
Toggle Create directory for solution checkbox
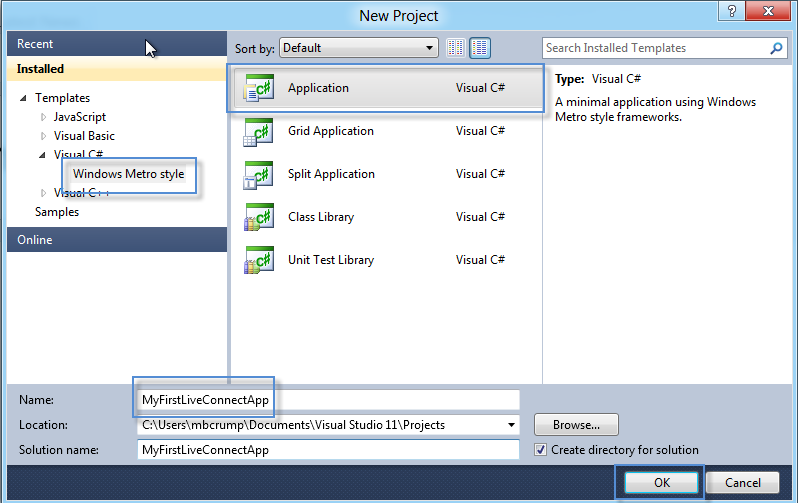click(540, 450)
